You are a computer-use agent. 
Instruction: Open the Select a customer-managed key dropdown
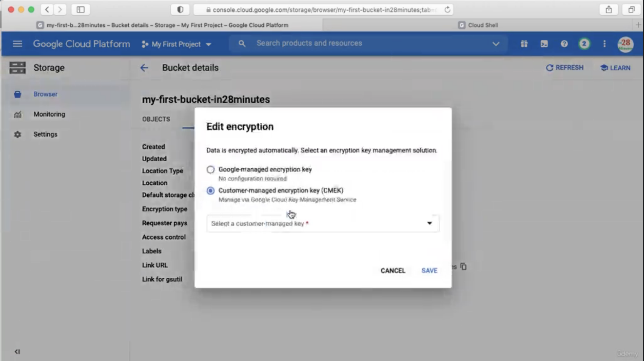(323, 223)
